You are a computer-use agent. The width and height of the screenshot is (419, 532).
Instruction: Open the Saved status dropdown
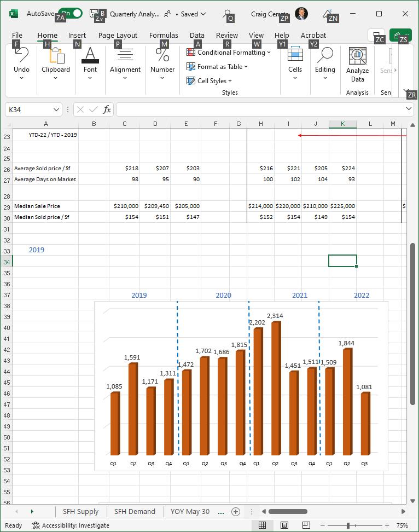coord(193,14)
